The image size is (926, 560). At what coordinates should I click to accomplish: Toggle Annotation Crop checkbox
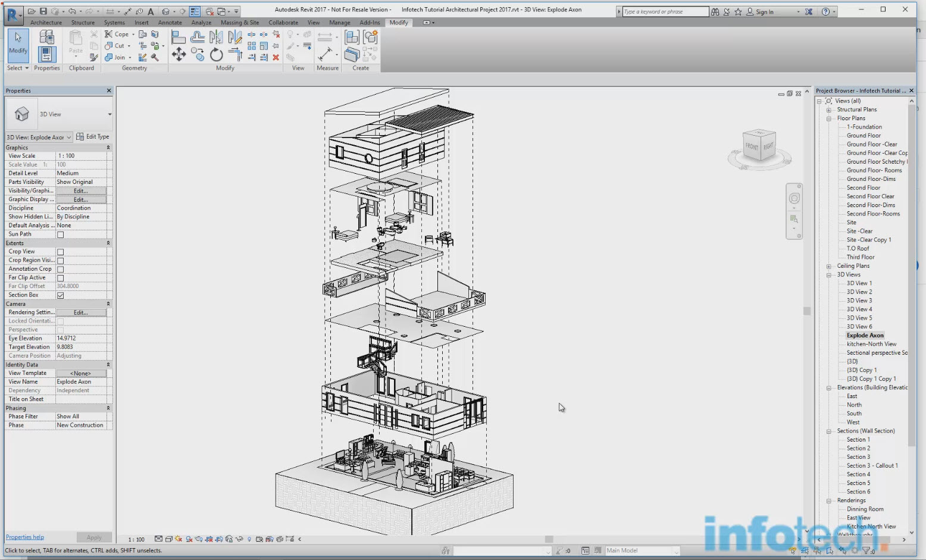(x=60, y=269)
